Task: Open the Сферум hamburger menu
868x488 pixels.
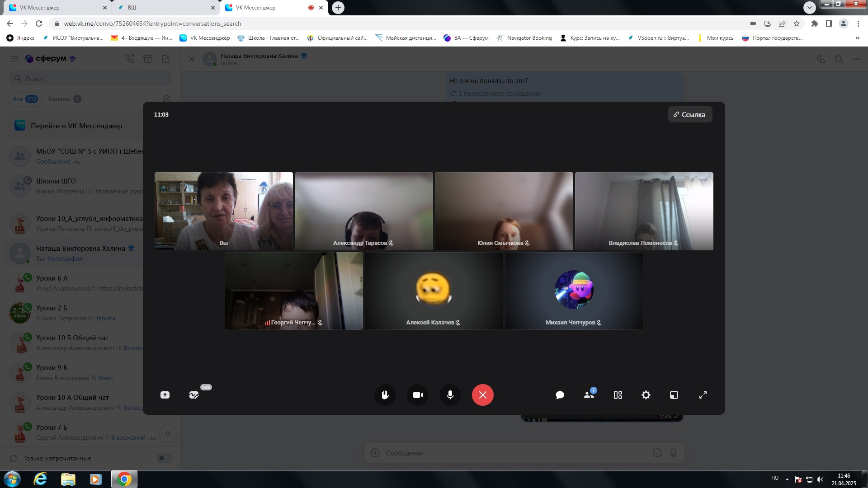Action: pos(14,59)
